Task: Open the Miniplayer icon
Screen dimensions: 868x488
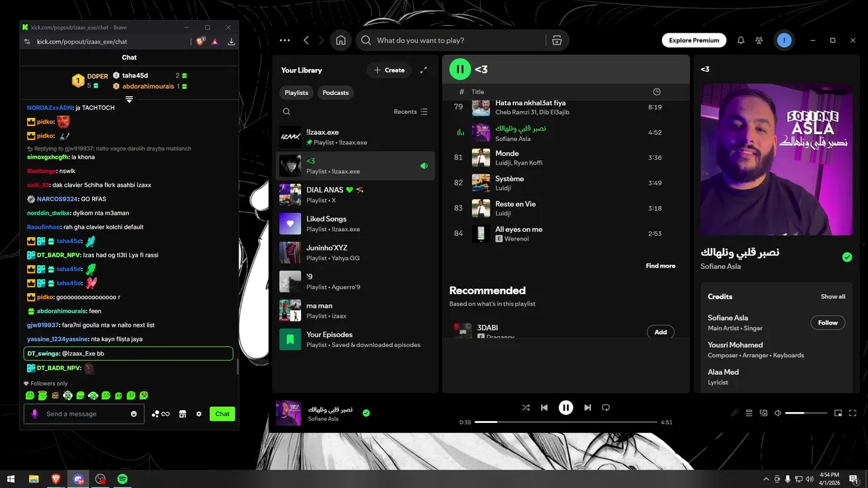Action: click(838, 413)
